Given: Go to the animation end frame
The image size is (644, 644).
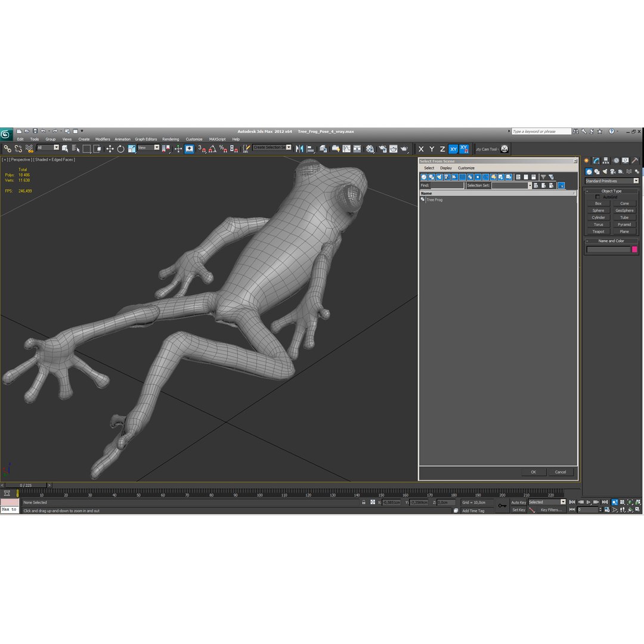Looking at the screenshot, I should (605, 502).
